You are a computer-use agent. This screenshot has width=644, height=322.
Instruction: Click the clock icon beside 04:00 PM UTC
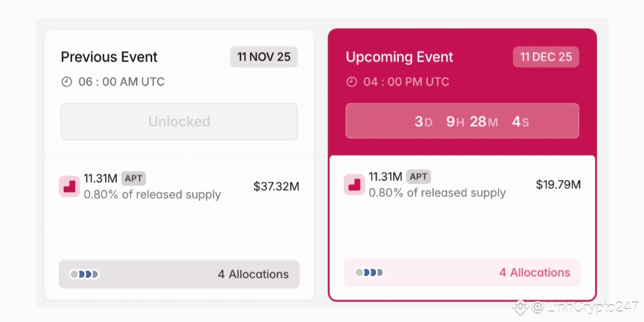352,82
